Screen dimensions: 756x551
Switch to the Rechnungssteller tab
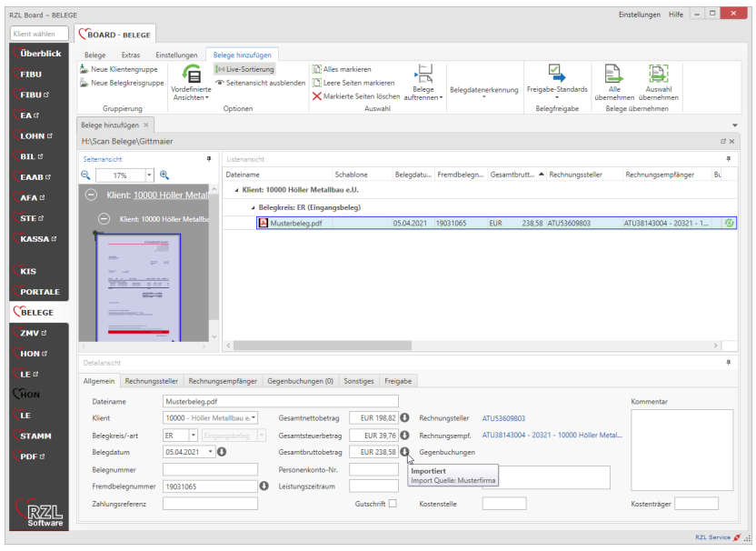(x=152, y=381)
